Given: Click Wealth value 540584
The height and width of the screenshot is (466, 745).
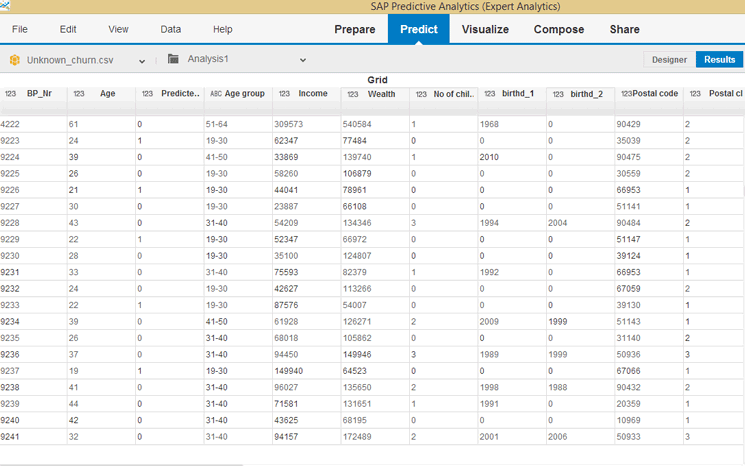Looking at the screenshot, I should pos(357,124).
